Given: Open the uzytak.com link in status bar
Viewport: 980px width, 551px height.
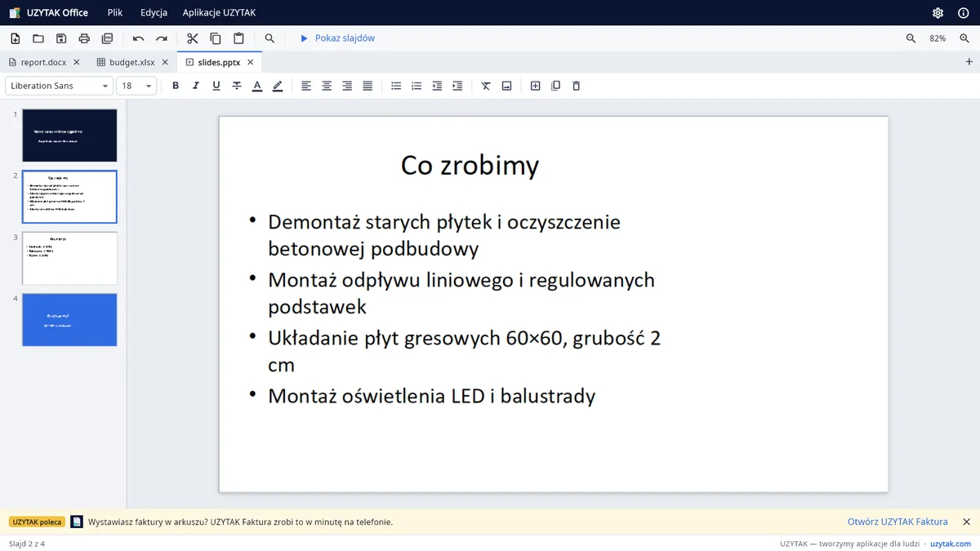Looking at the screenshot, I should pyautogui.click(x=951, y=544).
